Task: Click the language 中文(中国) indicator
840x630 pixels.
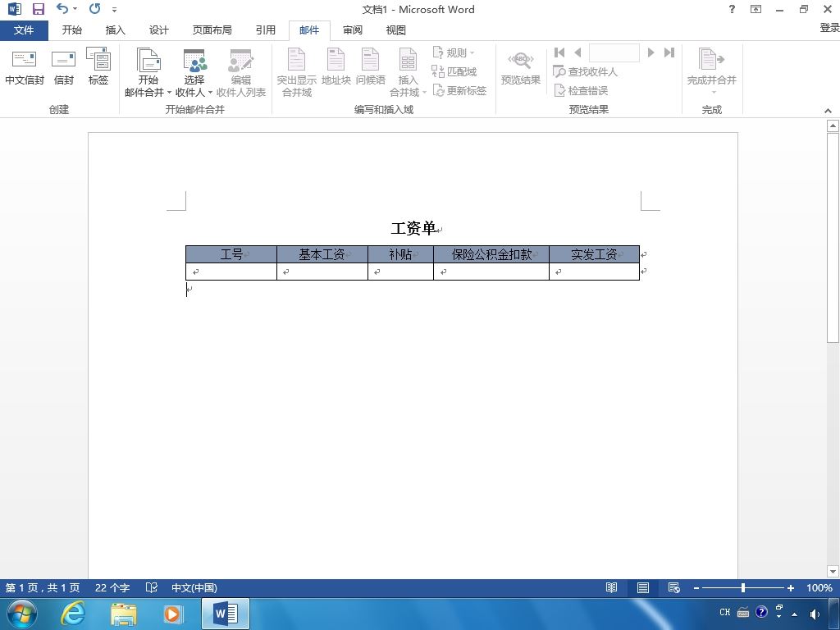Action: pos(194,587)
